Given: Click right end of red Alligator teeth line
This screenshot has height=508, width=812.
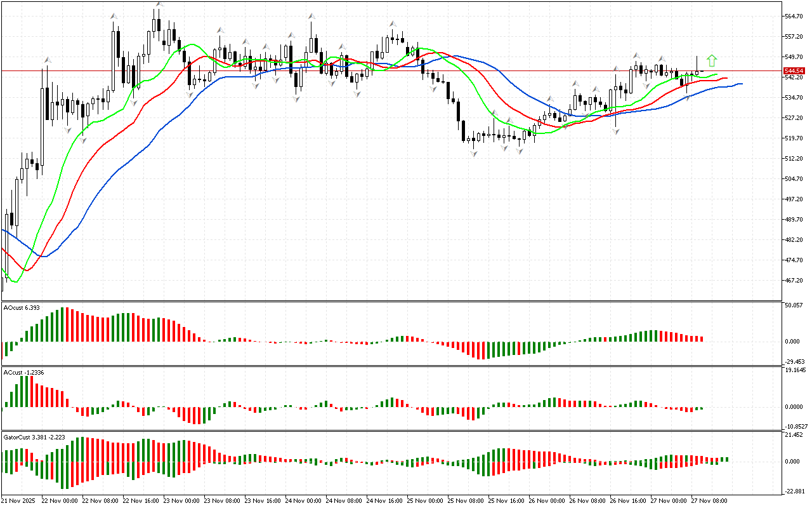Looking at the screenshot, I should coord(727,78).
